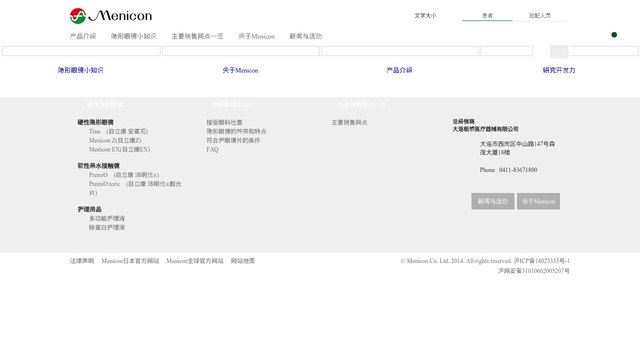
Task: Open 新闻与活动 in the top navigation
Action: coord(306,36)
